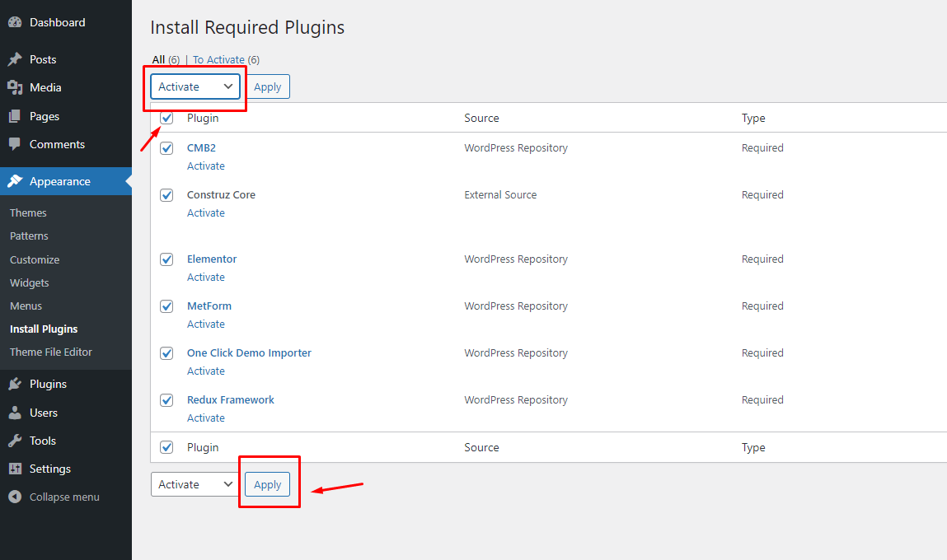Open the Redux Framework link
The image size is (947, 560).
pos(231,400)
